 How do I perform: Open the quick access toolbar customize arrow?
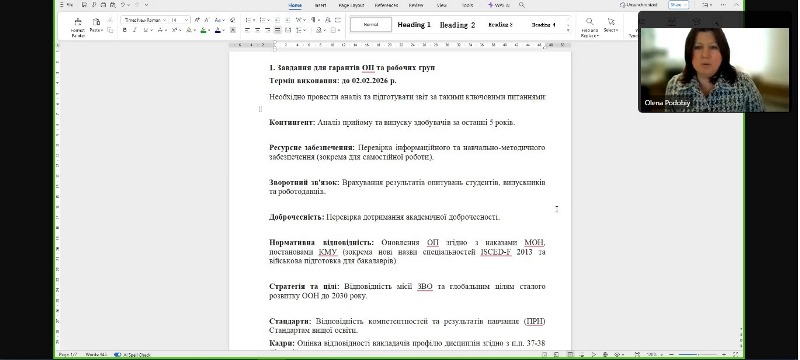146,5
